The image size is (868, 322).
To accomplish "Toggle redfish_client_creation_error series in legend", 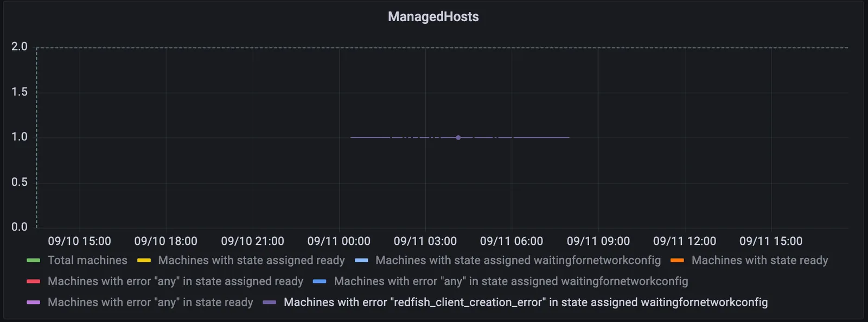I will pyautogui.click(x=526, y=302).
